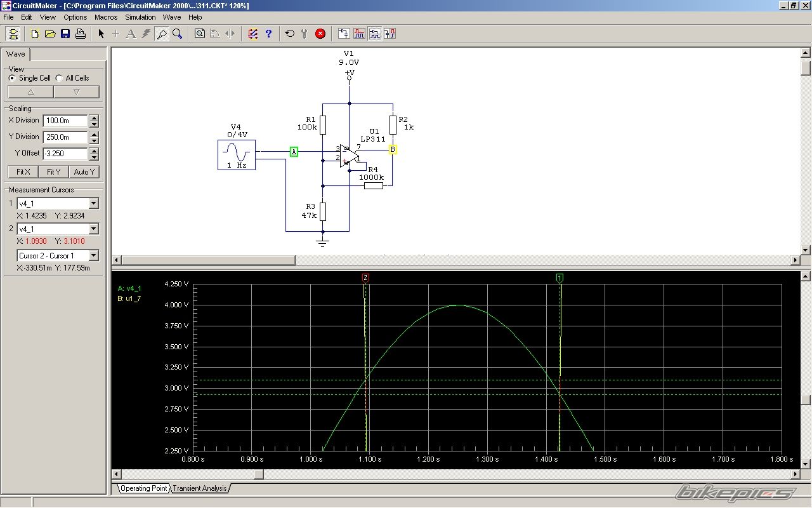Open the Simulation menu

[140, 17]
